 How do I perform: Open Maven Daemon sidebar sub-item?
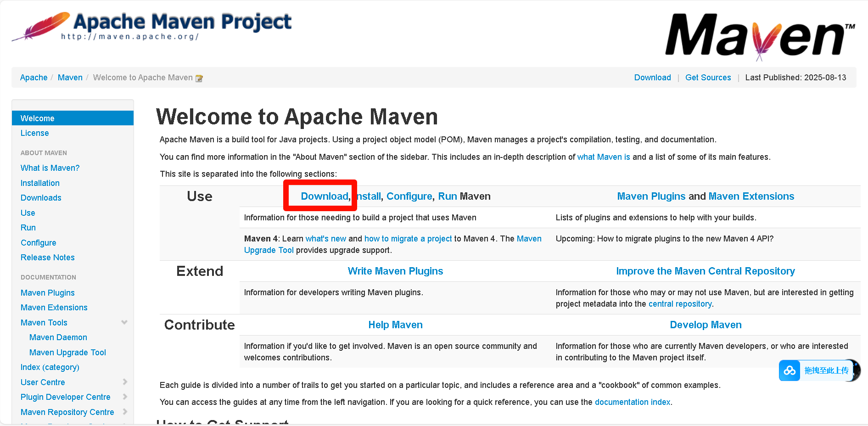tap(58, 337)
